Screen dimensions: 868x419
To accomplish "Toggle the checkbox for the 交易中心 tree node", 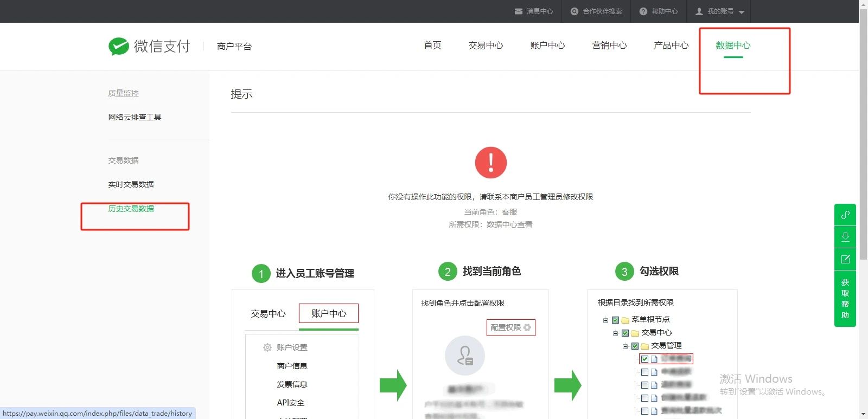I will [x=625, y=333].
